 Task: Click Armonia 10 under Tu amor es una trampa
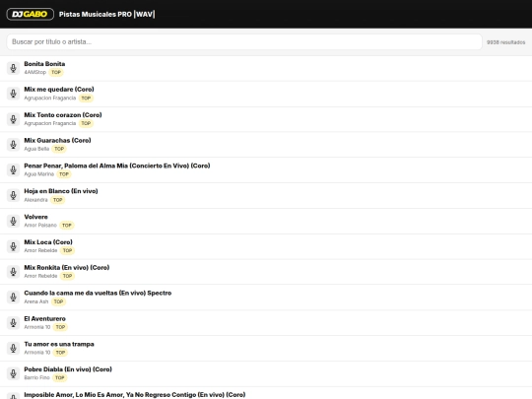pyautogui.click(x=37, y=353)
